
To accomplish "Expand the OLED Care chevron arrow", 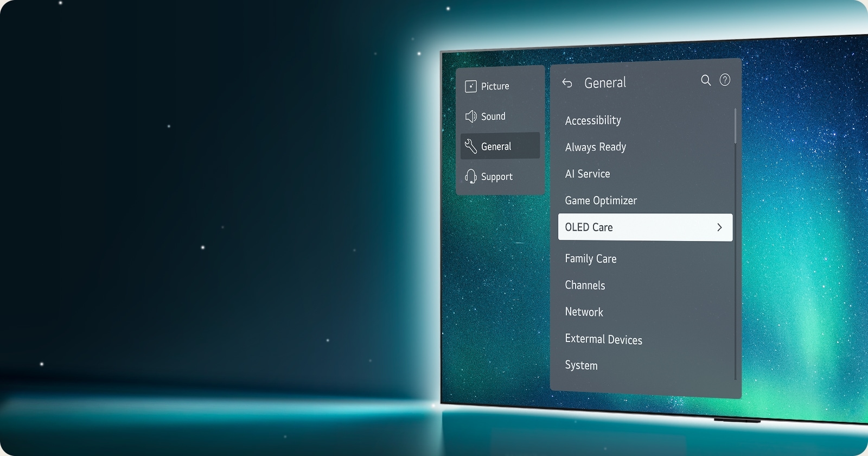I will 719,227.
